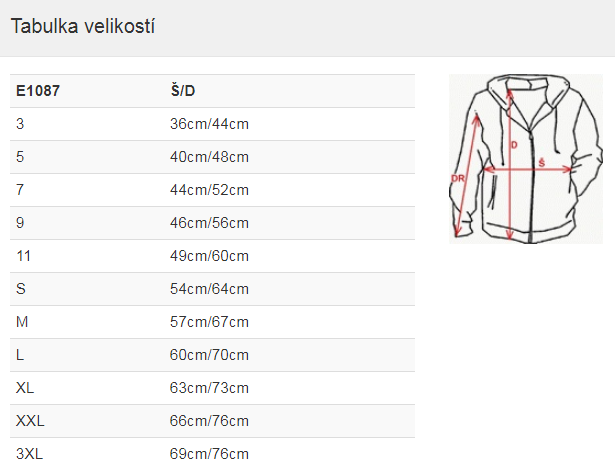Click the 44cm/52cm measurement cell

tap(209, 190)
